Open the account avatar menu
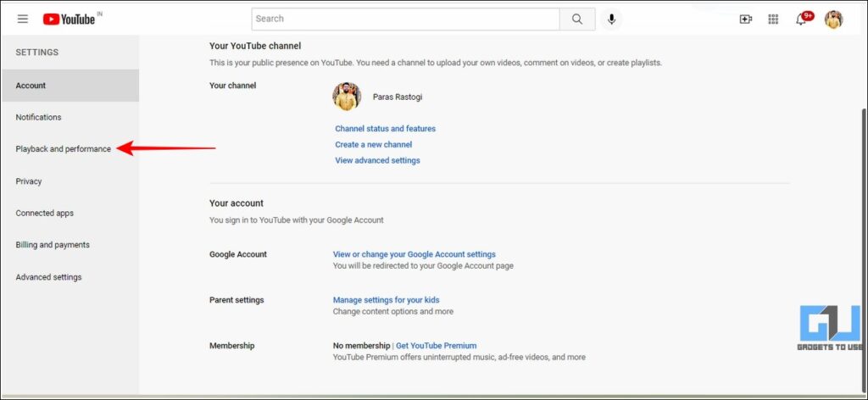The image size is (868, 400). [833, 19]
